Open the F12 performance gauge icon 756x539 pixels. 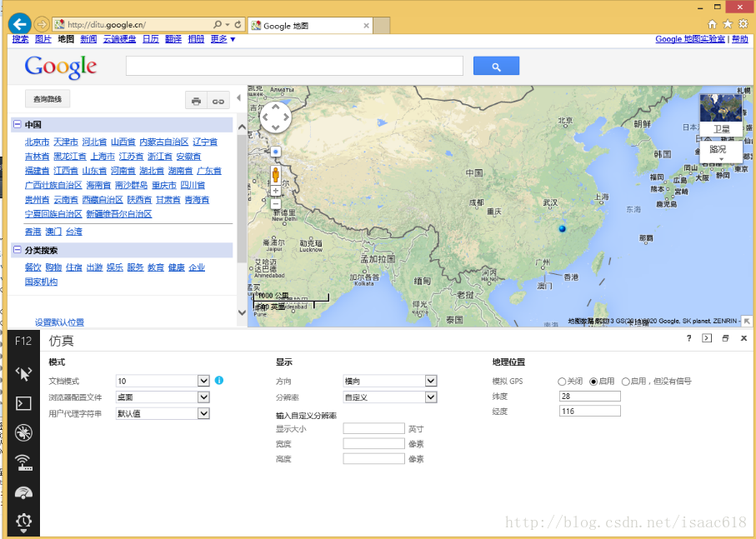[x=23, y=492]
